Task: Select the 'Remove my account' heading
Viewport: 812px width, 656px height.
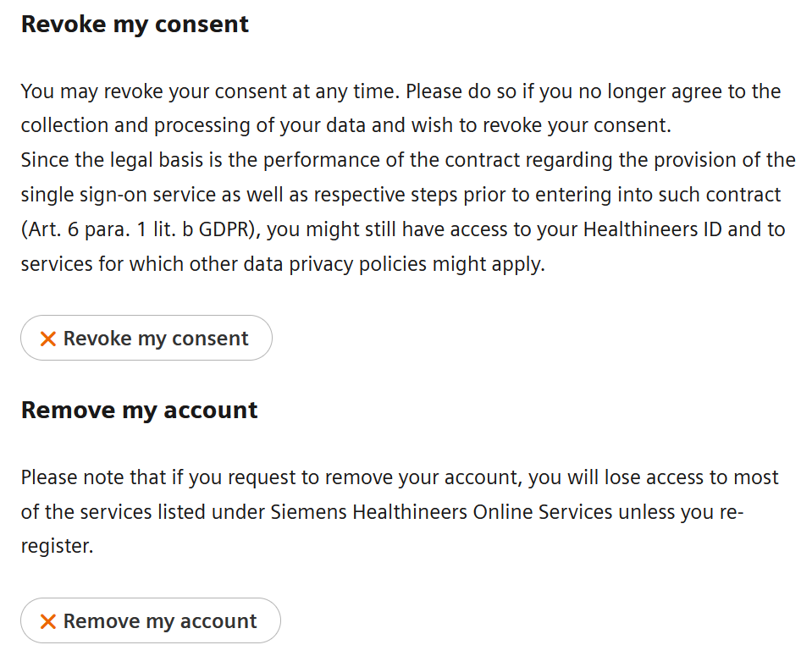Action: 140,410
